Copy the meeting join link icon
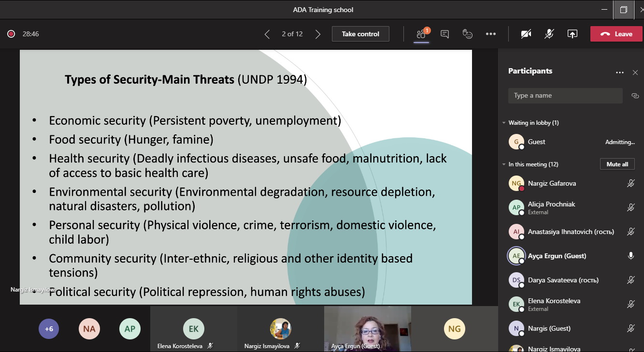Image resolution: width=644 pixels, height=352 pixels. pyautogui.click(x=635, y=96)
